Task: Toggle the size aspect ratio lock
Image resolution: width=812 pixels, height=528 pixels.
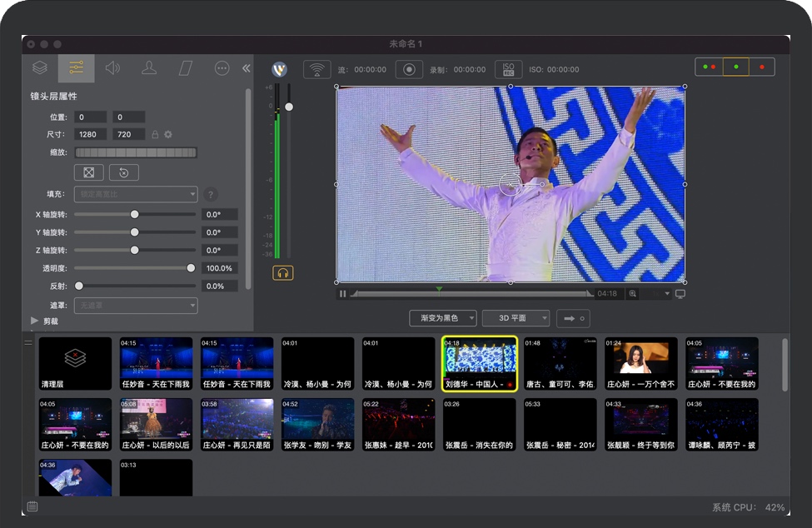Action: pyautogui.click(x=154, y=134)
